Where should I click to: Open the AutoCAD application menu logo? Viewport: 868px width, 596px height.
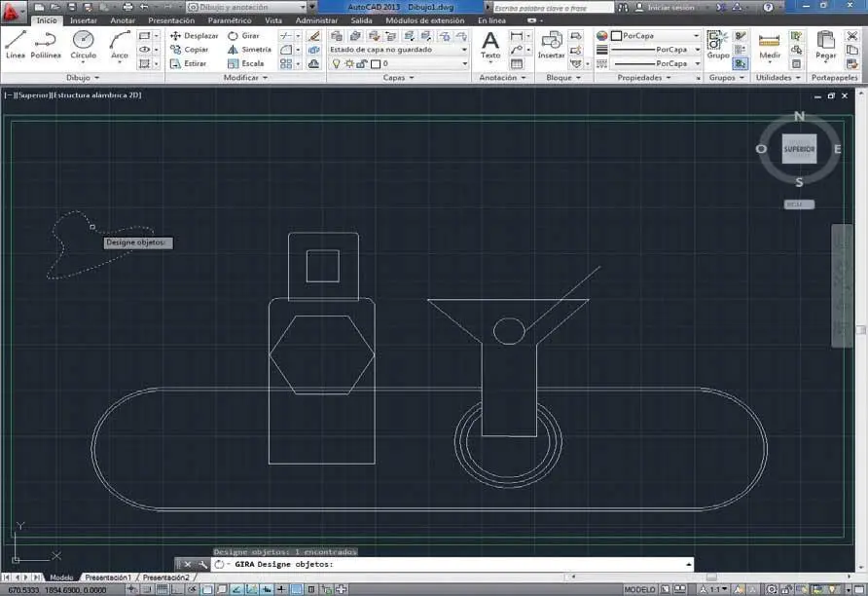point(13,11)
